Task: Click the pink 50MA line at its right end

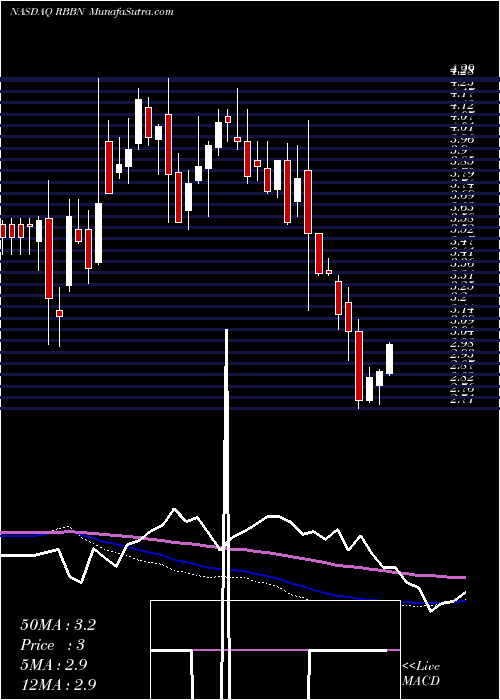Action: [x=462, y=577]
